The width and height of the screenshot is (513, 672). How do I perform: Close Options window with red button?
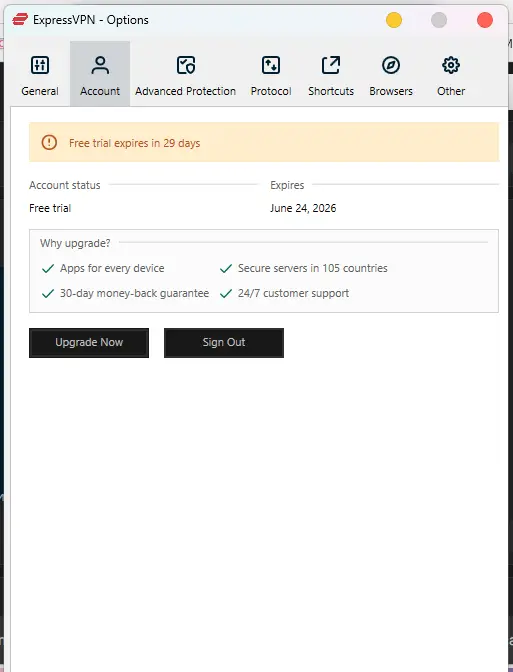point(485,20)
